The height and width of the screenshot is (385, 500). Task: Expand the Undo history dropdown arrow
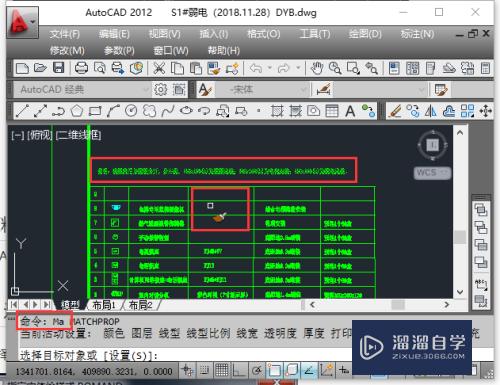(269, 68)
